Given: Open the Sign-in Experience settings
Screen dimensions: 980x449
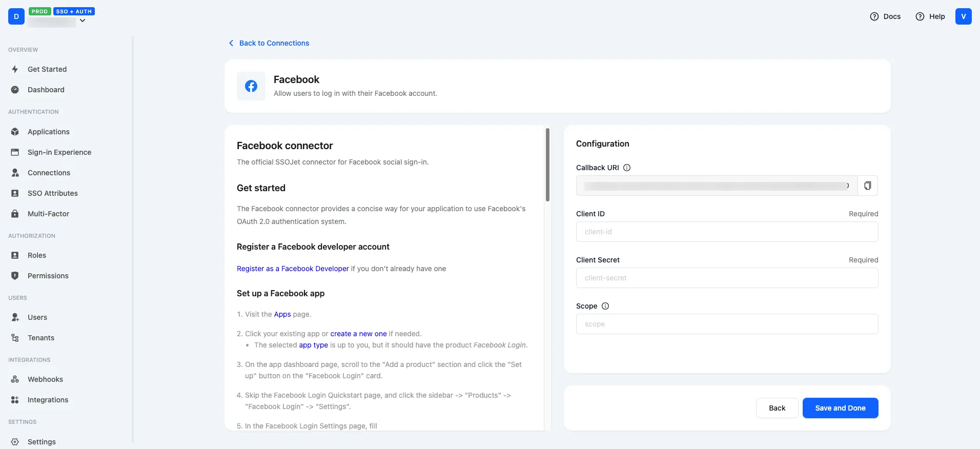Looking at the screenshot, I should [x=59, y=152].
